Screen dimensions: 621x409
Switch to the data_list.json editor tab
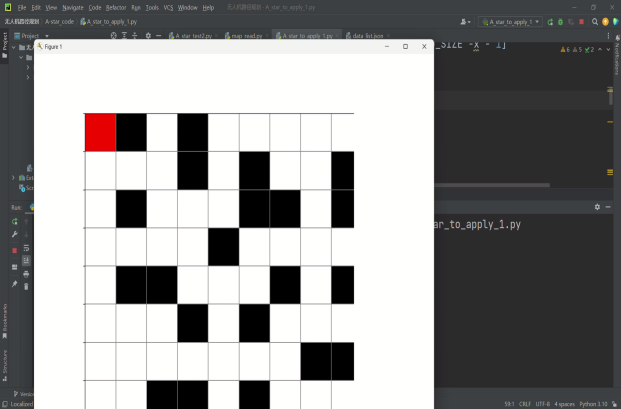coord(371,36)
